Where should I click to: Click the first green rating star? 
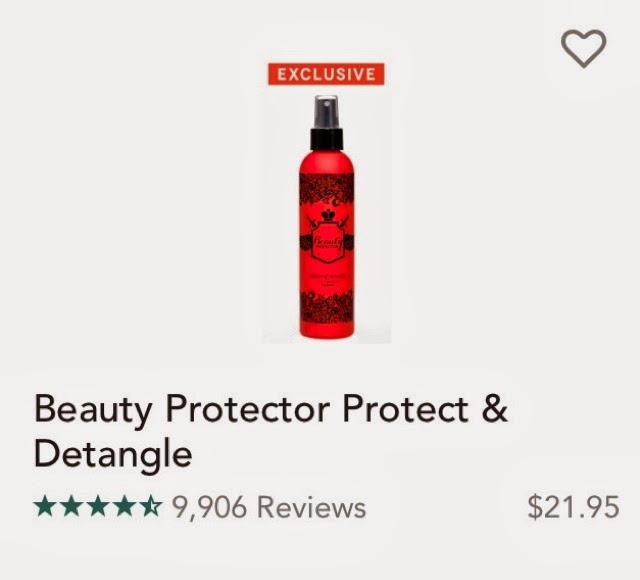tap(44, 506)
